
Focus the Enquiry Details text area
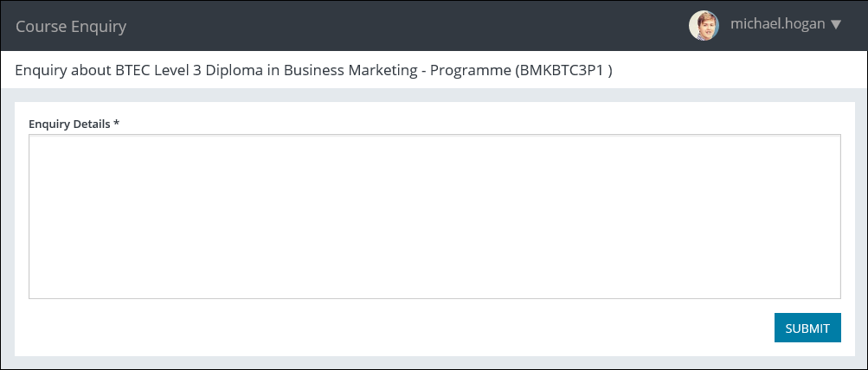[x=434, y=216]
